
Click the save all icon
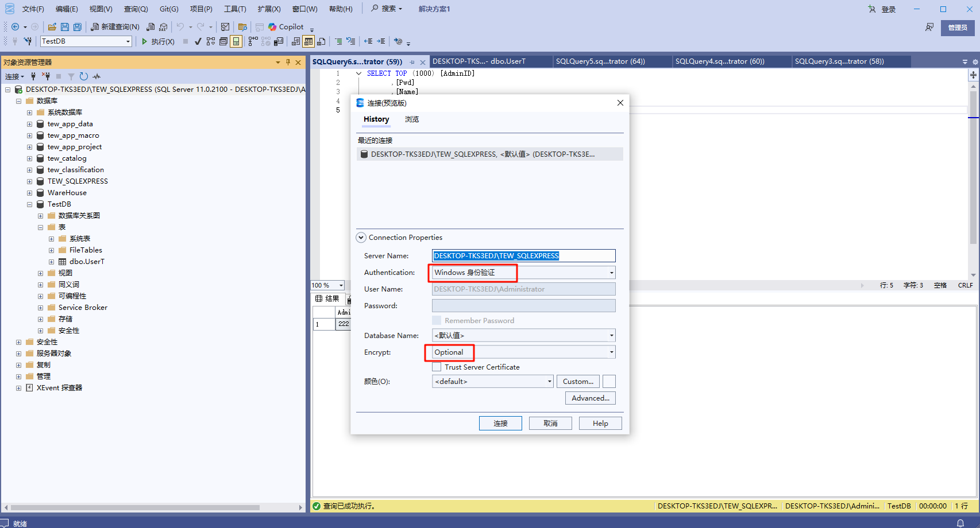point(77,27)
